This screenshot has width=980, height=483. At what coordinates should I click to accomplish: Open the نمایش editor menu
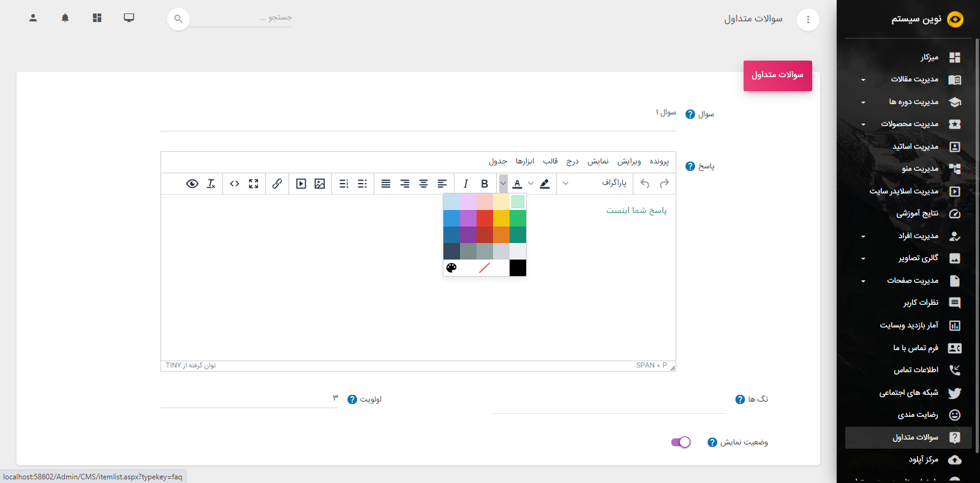click(598, 162)
